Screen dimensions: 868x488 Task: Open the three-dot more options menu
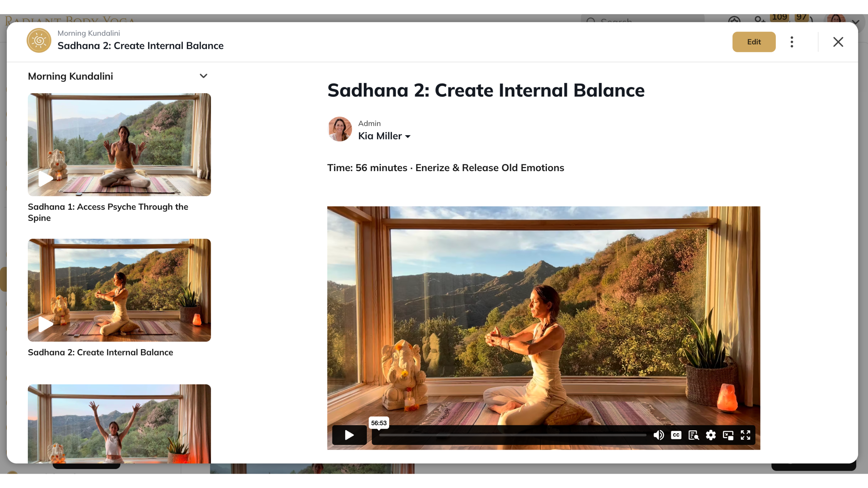(x=792, y=42)
